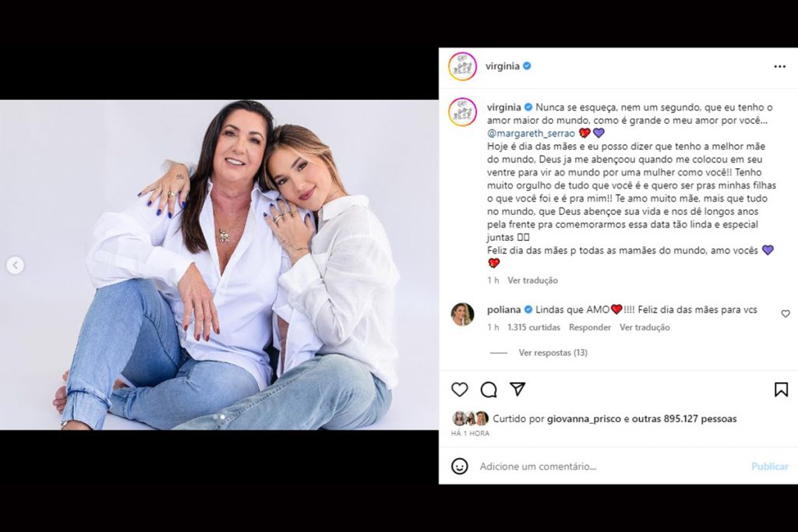Reply to poliana's comment with Responder
The image size is (798, 532).
point(589,328)
